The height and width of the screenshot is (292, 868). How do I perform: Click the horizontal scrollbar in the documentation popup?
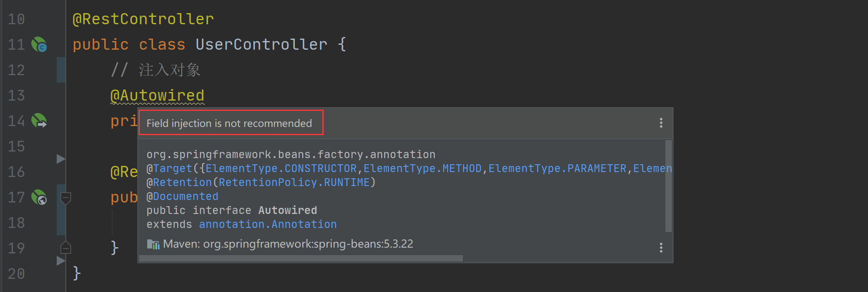[x=301, y=258]
